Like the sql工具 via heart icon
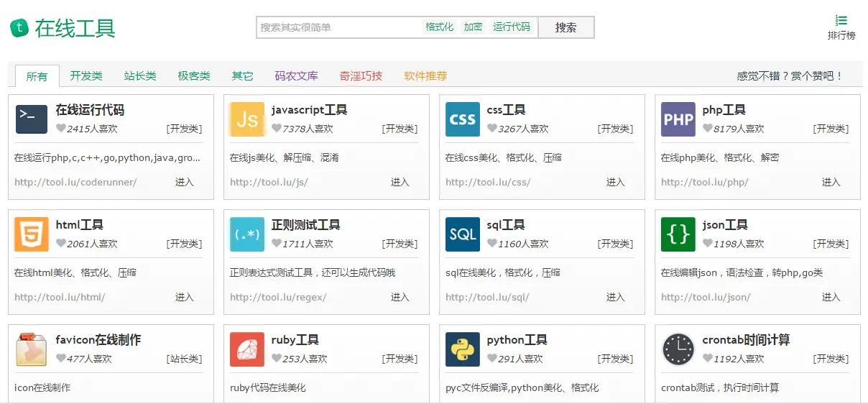Image resolution: width=868 pixels, height=404 pixels. (492, 244)
